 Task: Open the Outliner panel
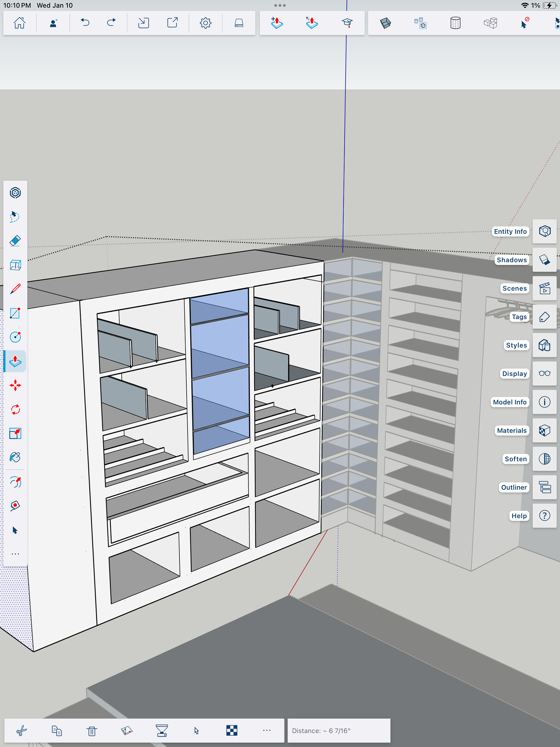[545, 487]
